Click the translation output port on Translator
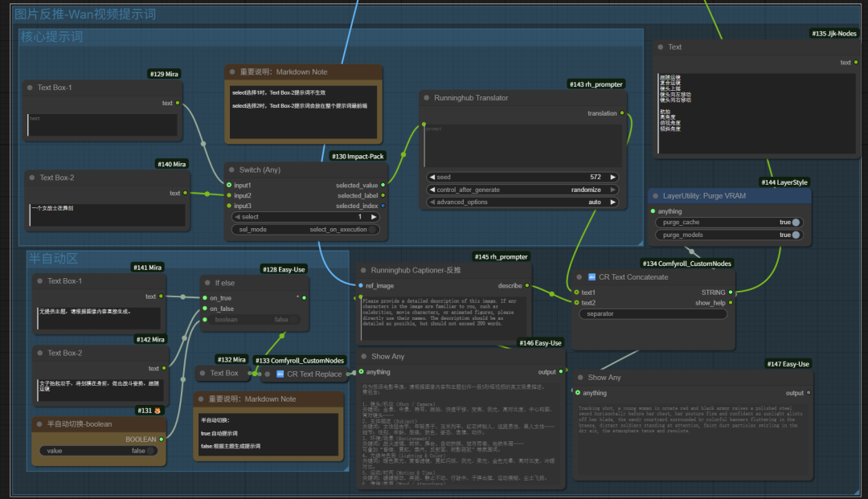 tap(622, 112)
